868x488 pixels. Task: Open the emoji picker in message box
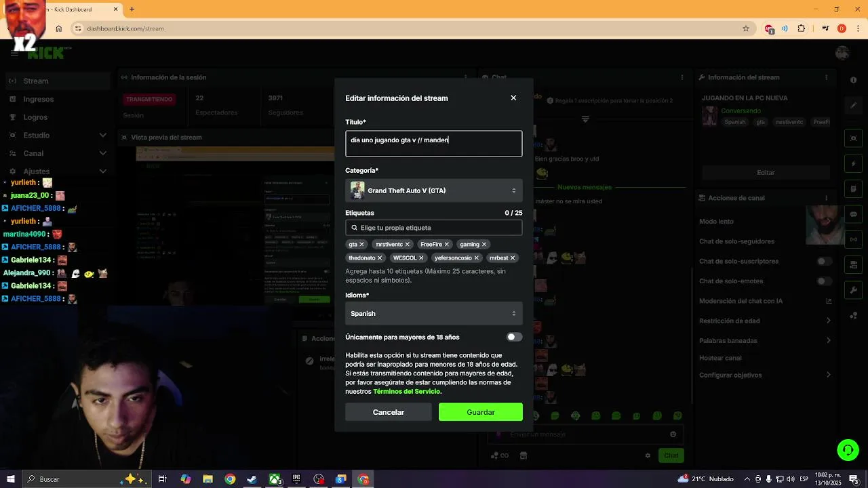[673, 434]
